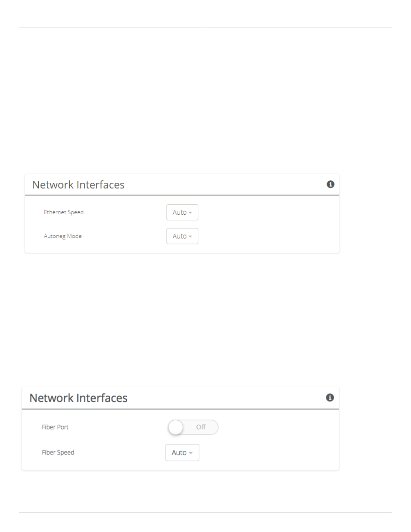Open the Autoneg Mode dropdown
Screen dimensions: 411x532
(182, 236)
